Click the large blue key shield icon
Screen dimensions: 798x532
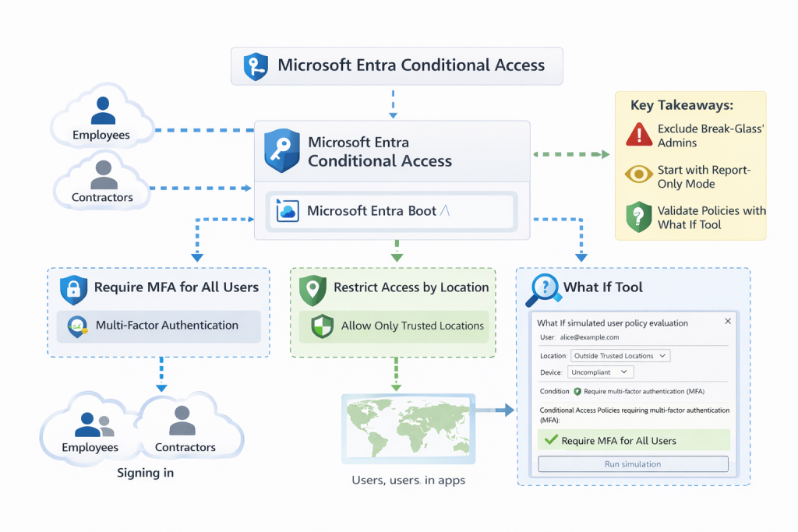[x=281, y=150]
